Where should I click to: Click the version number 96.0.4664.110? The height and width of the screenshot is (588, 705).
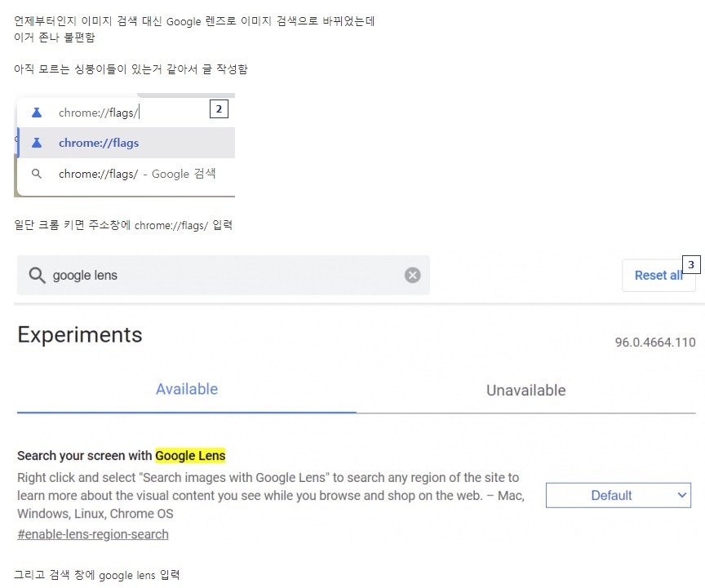(655, 343)
